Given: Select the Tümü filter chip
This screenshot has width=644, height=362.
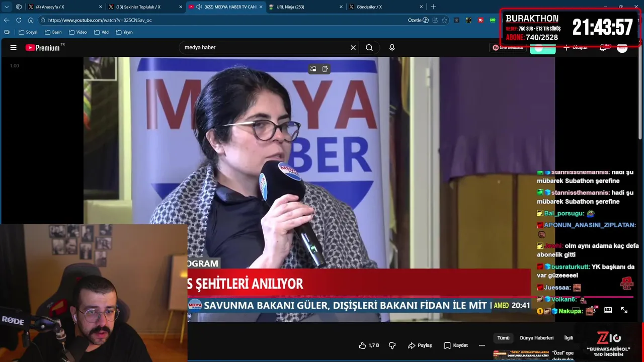Looking at the screenshot, I should tap(504, 338).
